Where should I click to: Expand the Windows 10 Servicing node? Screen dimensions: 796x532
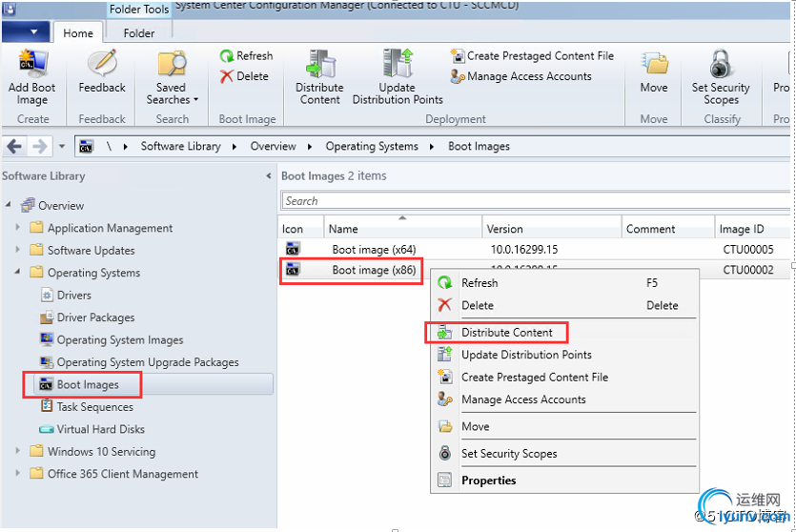coord(18,452)
